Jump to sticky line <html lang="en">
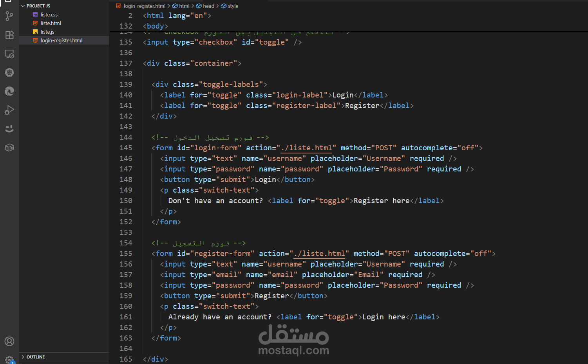Image resolution: width=588 pixels, height=364 pixels. (x=177, y=16)
